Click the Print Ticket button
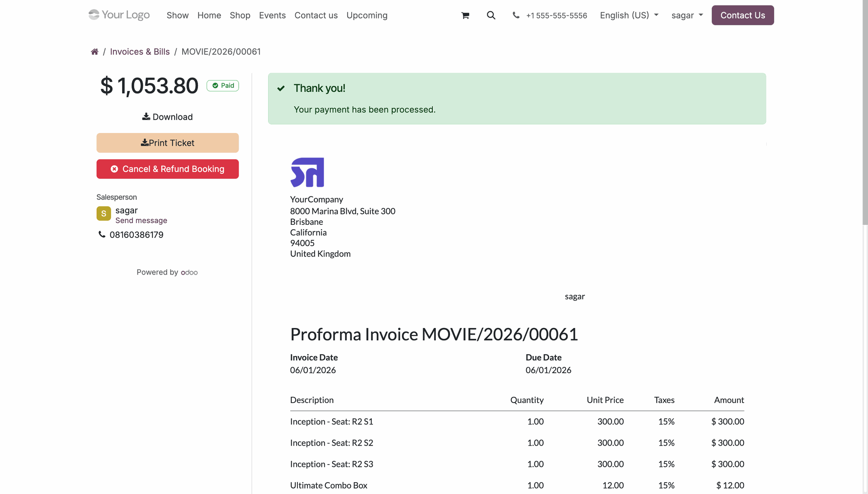 (x=167, y=143)
